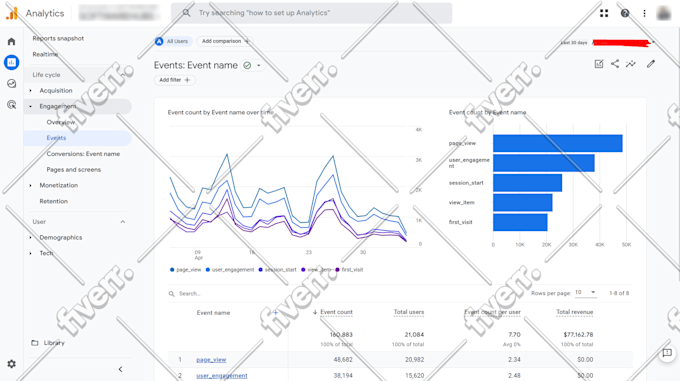This screenshot has width=680, height=381.
Task: Click the table Search field
Action: 190,294
